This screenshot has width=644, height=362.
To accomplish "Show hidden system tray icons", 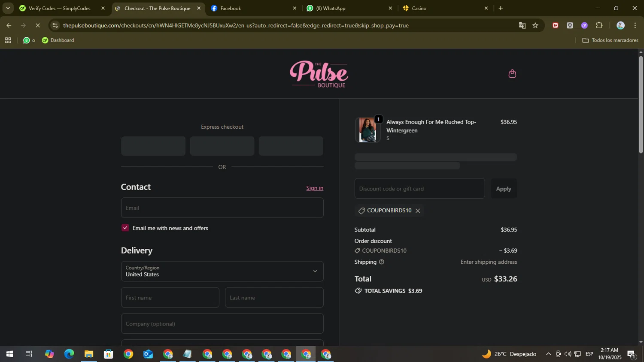I will tap(548, 354).
